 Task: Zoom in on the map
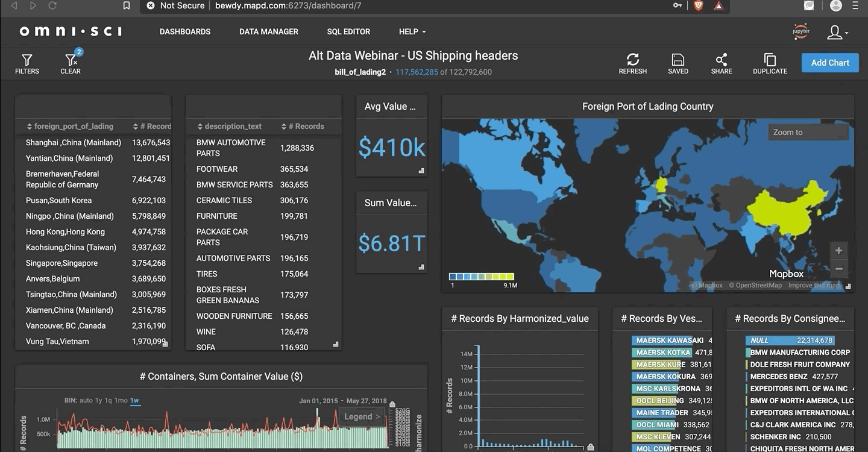[x=838, y=251]
